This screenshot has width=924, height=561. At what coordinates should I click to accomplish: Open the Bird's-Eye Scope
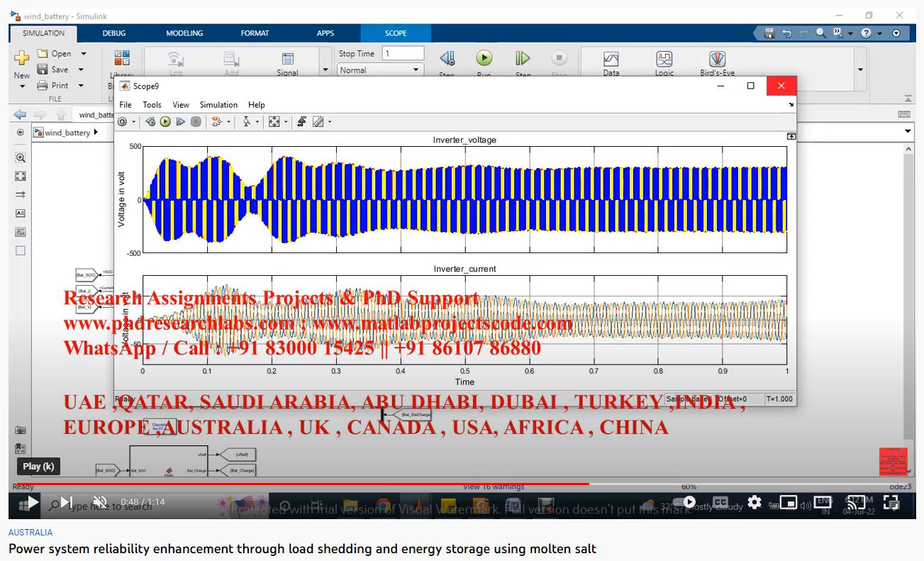click(718, 59)
